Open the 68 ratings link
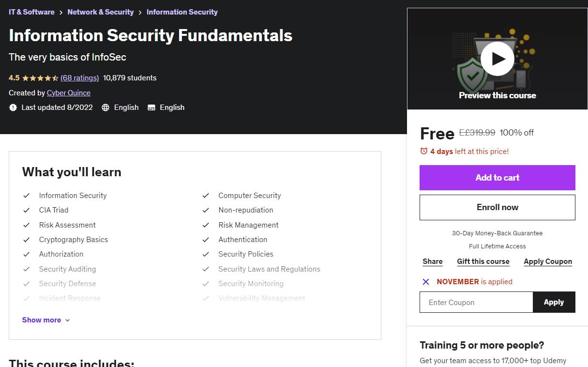Screen dimensions: 588x367 80,78
